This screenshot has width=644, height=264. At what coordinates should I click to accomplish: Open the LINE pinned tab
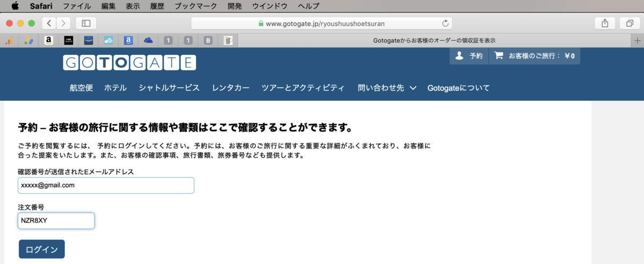[x=68, y=40]
